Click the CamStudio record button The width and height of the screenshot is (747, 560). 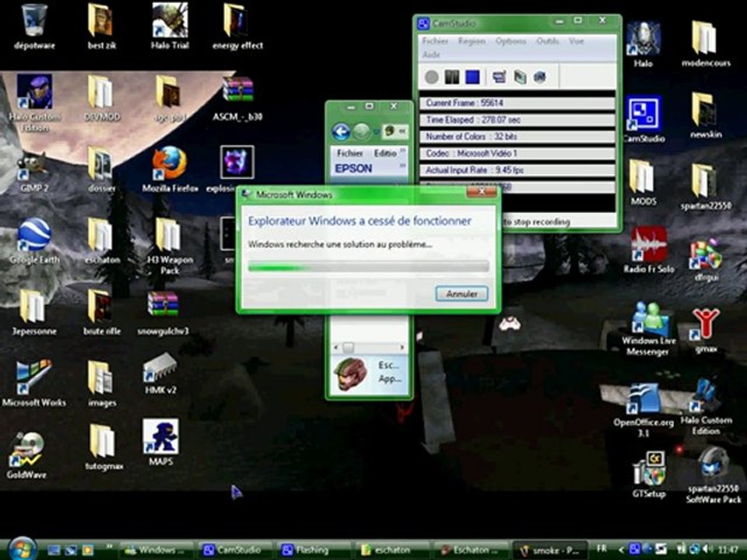tap(432, 77)
